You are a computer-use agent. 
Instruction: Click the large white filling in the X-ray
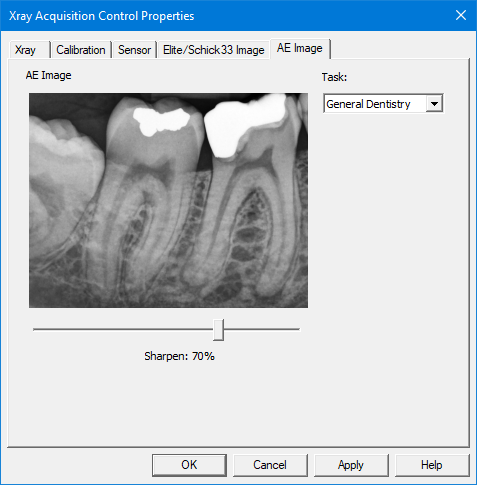tap(243, 125)
